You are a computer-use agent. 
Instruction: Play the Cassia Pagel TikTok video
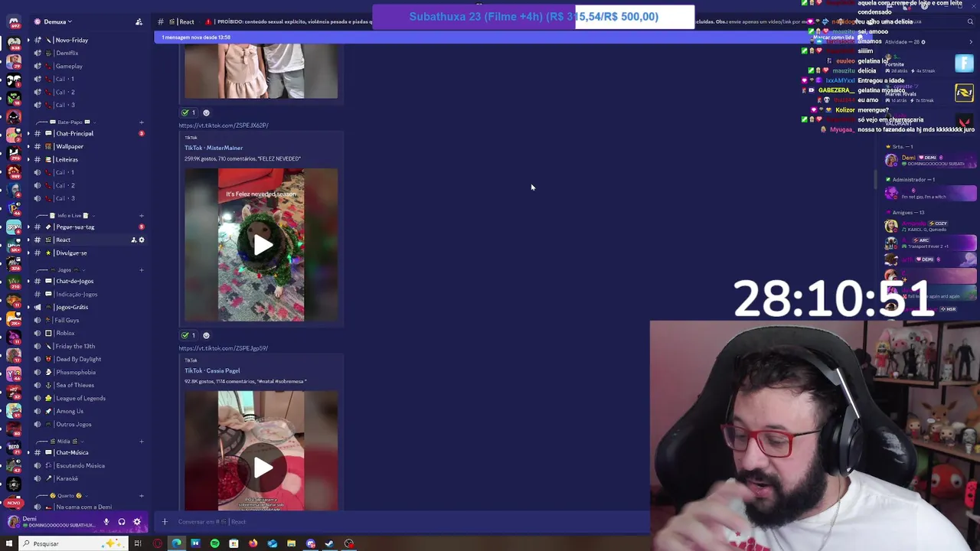point(262,468)
